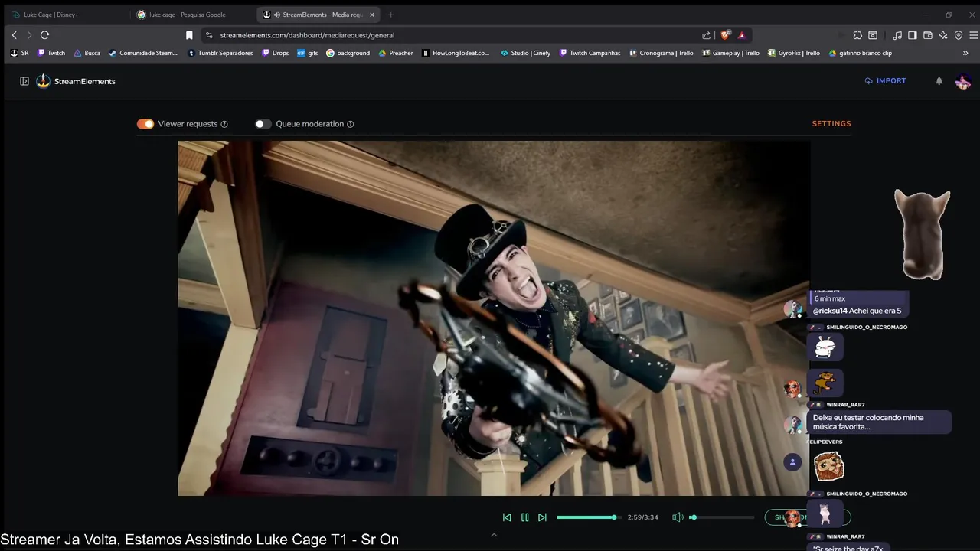The height and width of the screenshot is (551, 980).
Task: Toggle the StreamElements sidebar panel icon
Action: pos(24,81)
